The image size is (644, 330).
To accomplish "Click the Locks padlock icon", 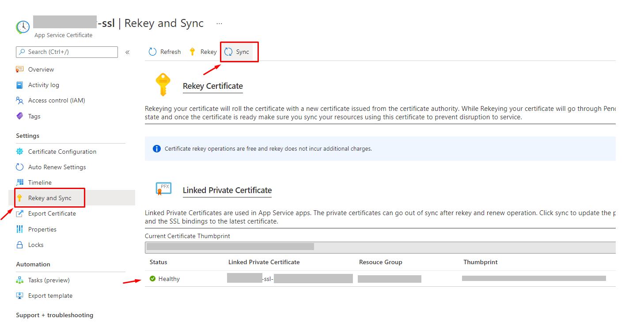I will (19, 244).
